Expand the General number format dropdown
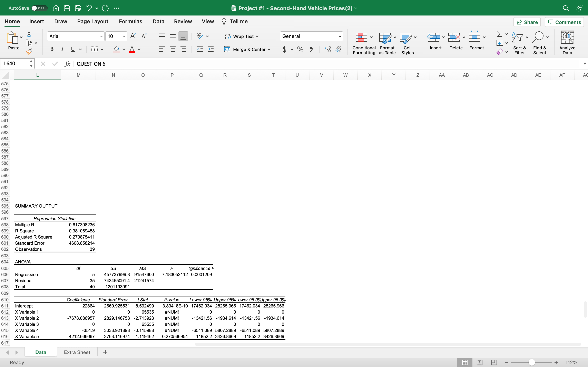This screenshot has height=367, width=588. (340, 36)
